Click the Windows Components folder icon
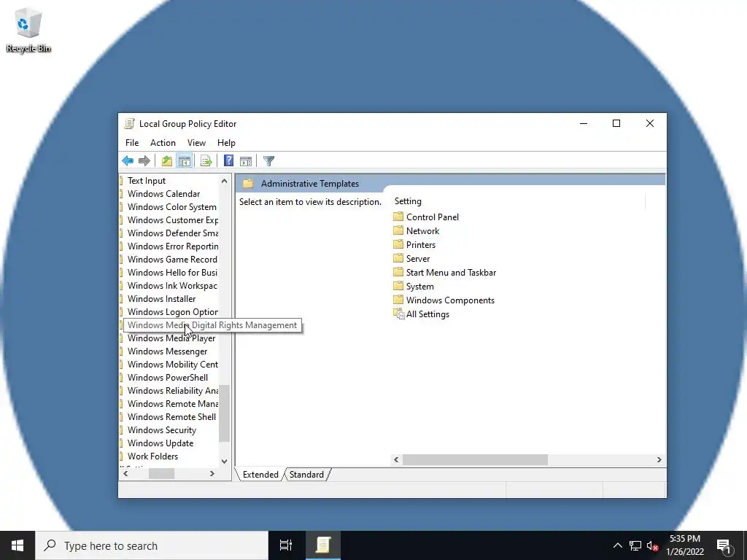The width and height of the screenshot is (747, 560). 398,300
